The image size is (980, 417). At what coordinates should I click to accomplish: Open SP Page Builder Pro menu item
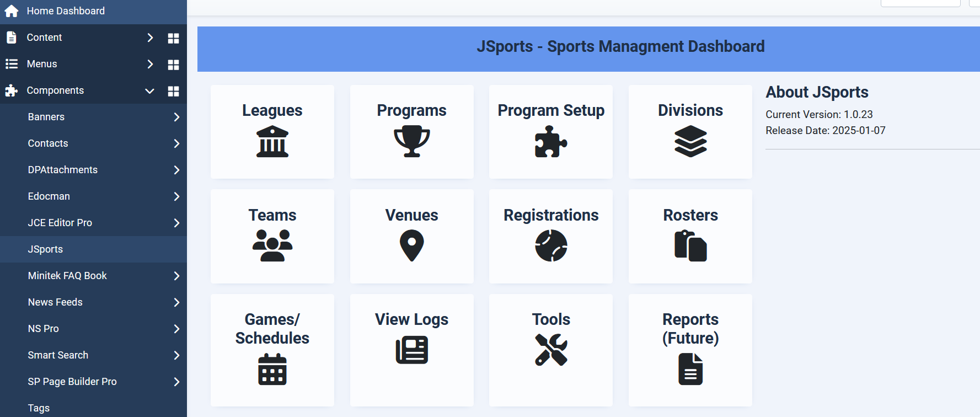[x=72, y=382]
